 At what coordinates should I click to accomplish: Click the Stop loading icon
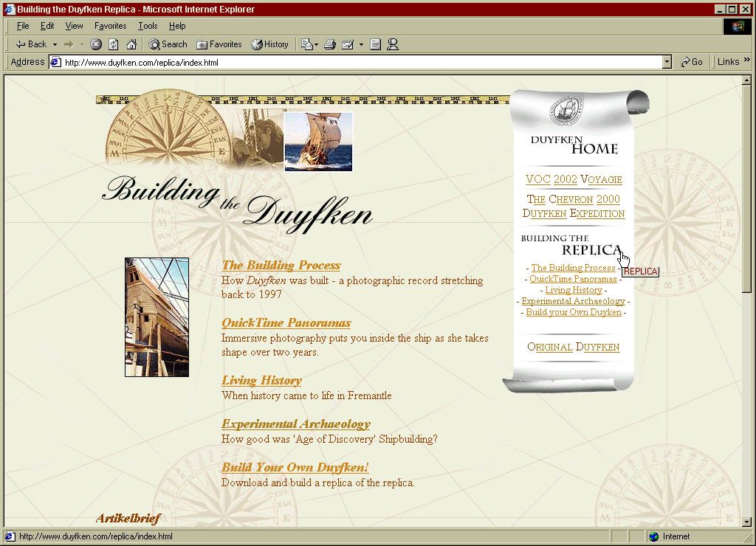(97, 44)
